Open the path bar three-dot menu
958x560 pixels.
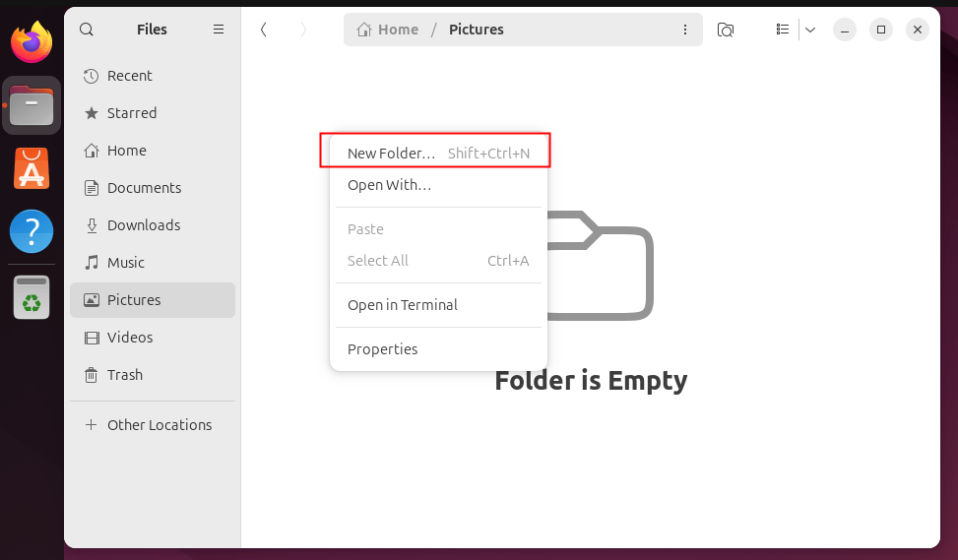point(685,30)
